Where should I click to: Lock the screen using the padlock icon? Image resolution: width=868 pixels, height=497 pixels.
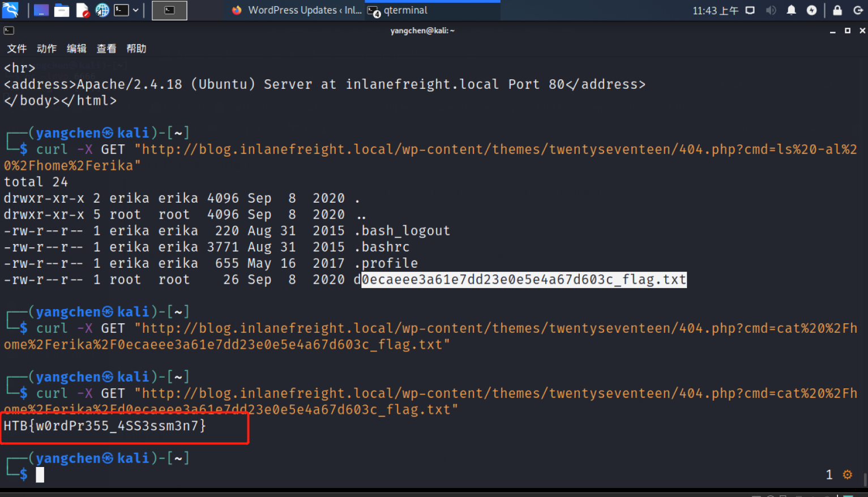[x=837, y=10]
